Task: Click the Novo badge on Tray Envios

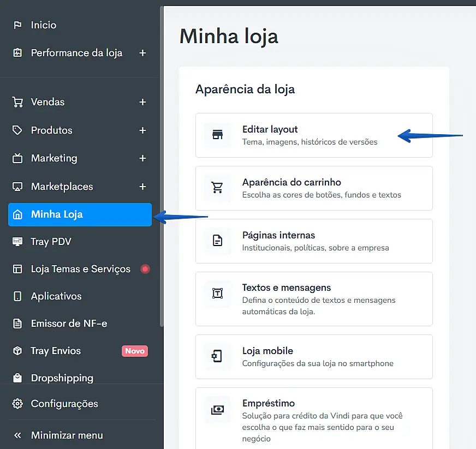Action: (x=134, y=351)
